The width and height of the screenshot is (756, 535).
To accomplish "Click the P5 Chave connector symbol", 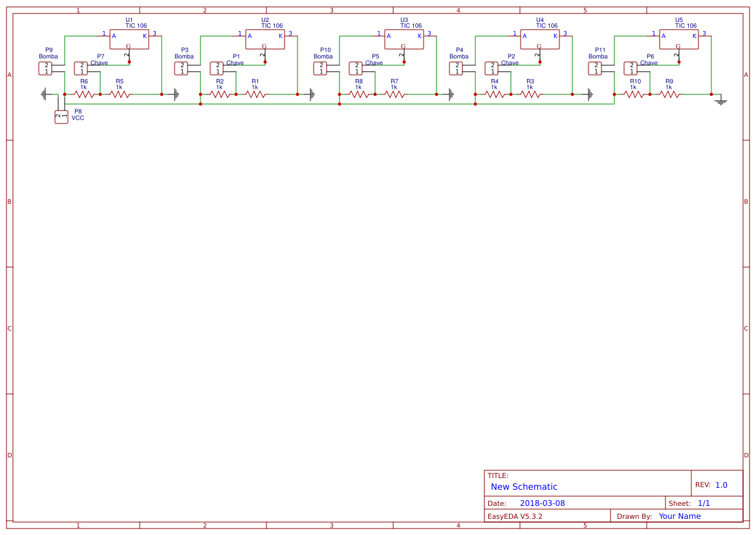I will [x=355, y=67].
